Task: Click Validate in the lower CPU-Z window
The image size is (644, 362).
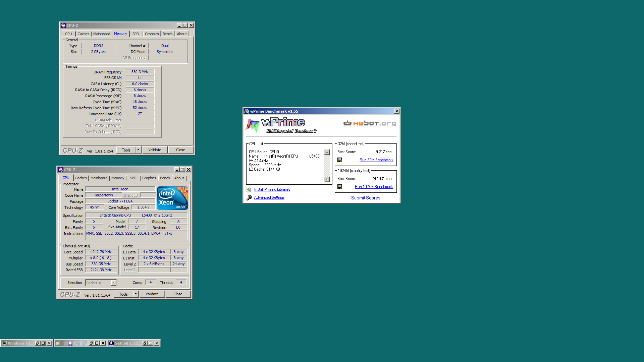Action: [152, 294]
